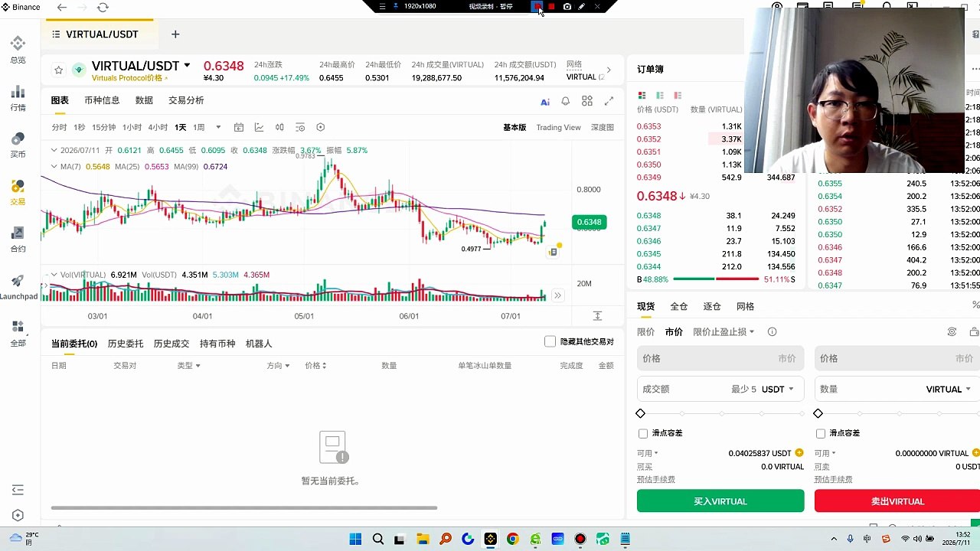Open the 限价止盈止损 order type dropdown
Viewport: 980px width, 551px height.
tap(724, 332)
